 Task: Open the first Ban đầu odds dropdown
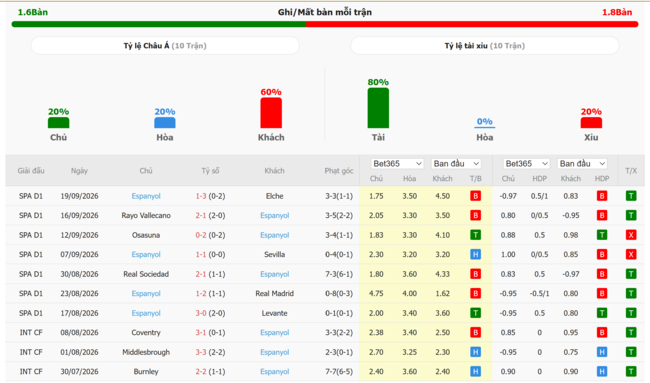[456, 164]
